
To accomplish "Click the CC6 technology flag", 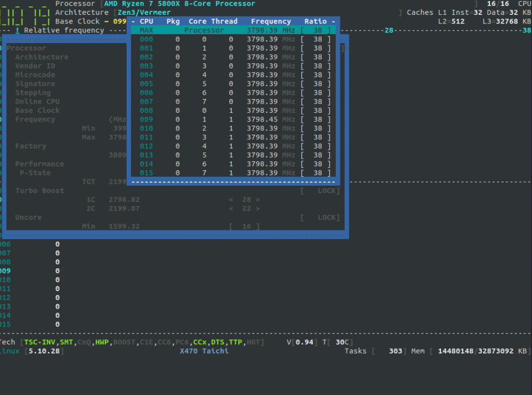I will (164, 342).
